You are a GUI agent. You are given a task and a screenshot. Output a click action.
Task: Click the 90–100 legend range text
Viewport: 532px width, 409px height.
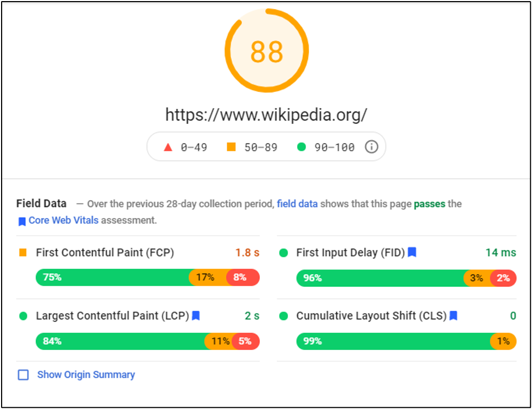pos(334,147)
